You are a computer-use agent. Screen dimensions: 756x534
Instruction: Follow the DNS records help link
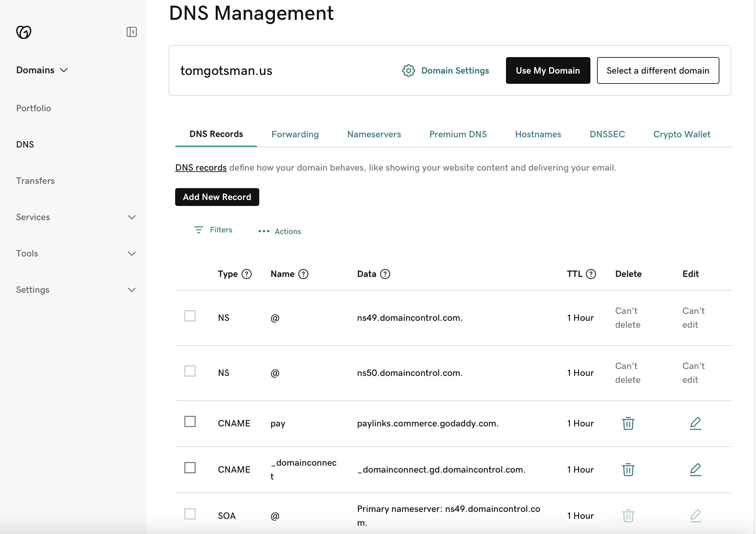click(201, 168)
